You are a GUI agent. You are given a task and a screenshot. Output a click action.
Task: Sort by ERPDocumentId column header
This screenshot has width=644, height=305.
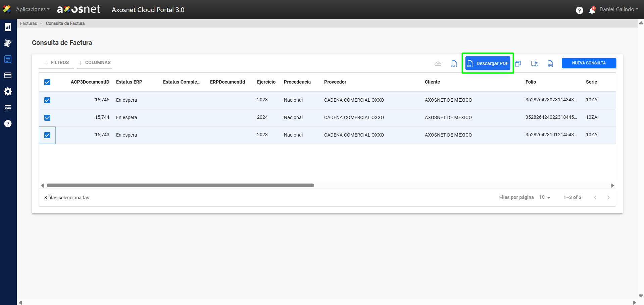coord(228,82)
